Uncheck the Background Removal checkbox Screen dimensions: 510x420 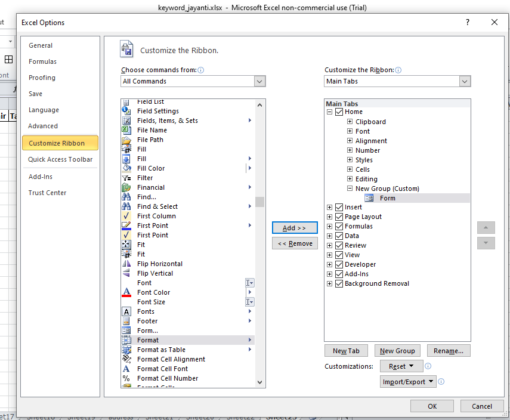click(339, 284)
